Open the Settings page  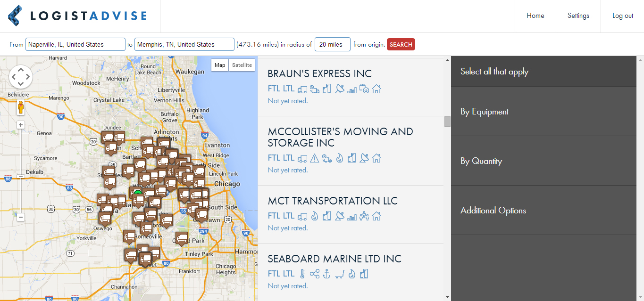tap(578, 16)
